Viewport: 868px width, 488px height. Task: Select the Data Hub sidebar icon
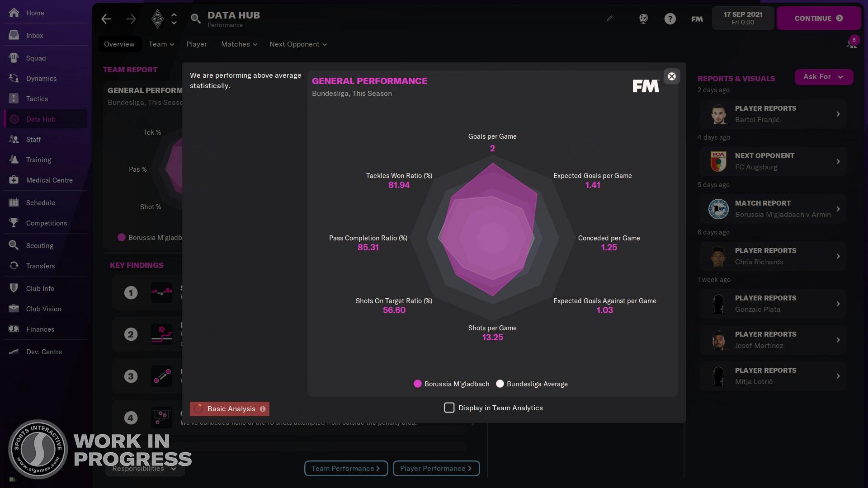click(x=14, y=119)
